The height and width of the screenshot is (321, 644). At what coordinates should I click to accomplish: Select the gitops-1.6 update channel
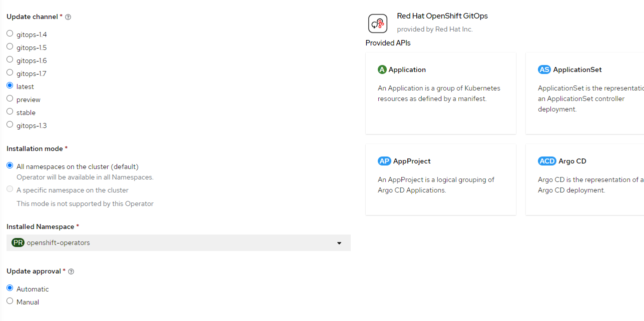[10, 59]
